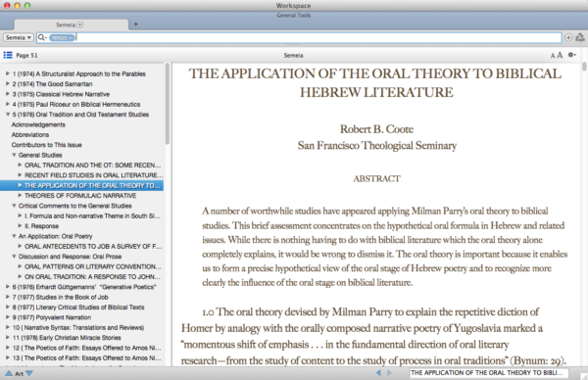The image size is (588, 380).
Task: Collapse Discussion and Response: Oral Prose
Action: 14,257
